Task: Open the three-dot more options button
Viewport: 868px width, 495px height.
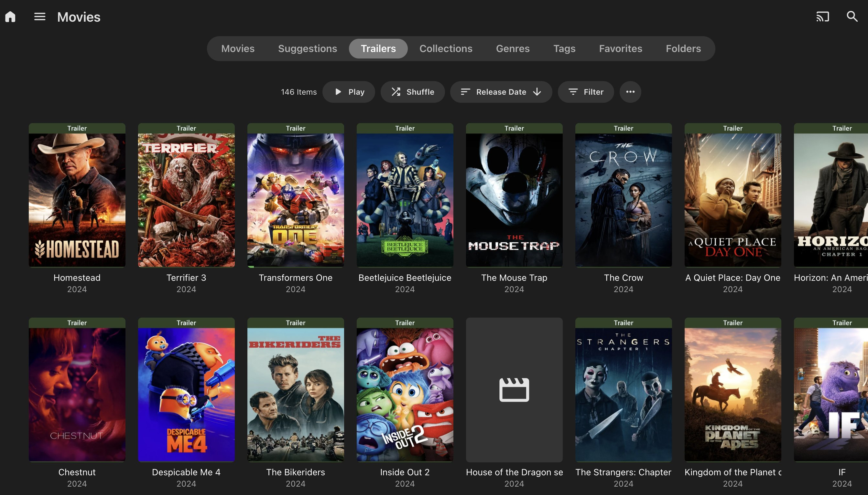Action: point(630,92)
